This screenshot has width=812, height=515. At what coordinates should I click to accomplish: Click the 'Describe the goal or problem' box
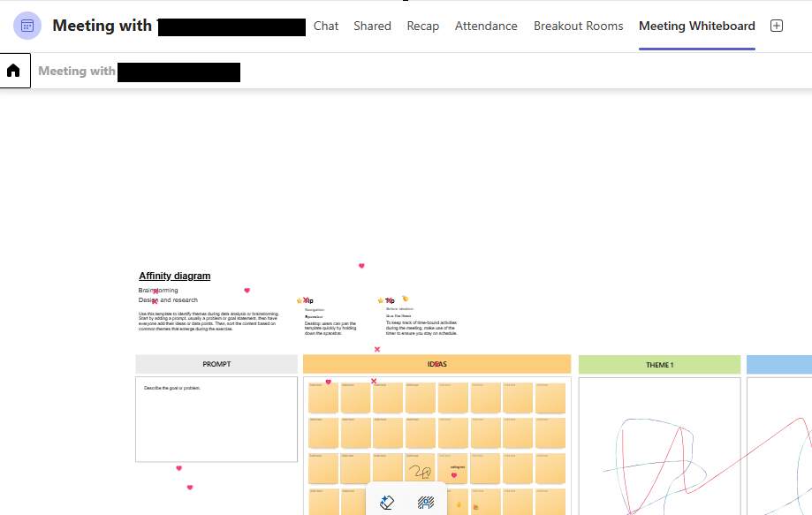[216, 419]
